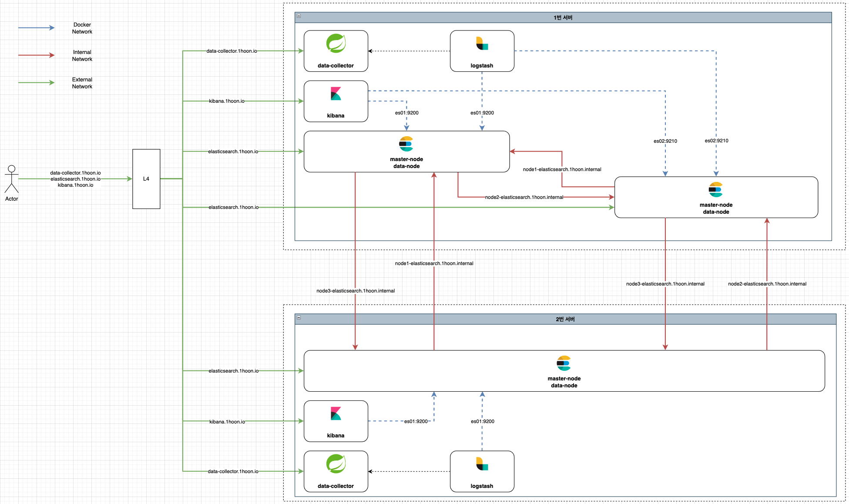Collapse the 2번 서버 container

(299, 317)
